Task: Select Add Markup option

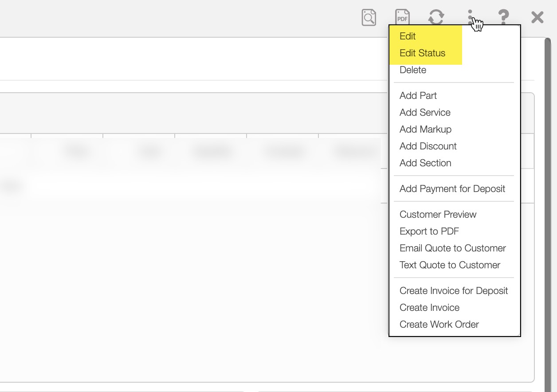Action: click(425, 129)
